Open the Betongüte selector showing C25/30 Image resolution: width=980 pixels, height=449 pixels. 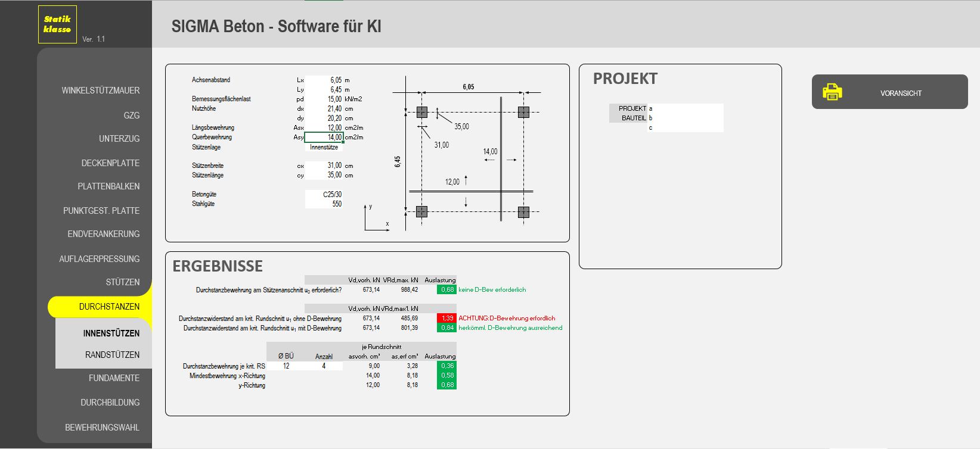click(324, 194)
